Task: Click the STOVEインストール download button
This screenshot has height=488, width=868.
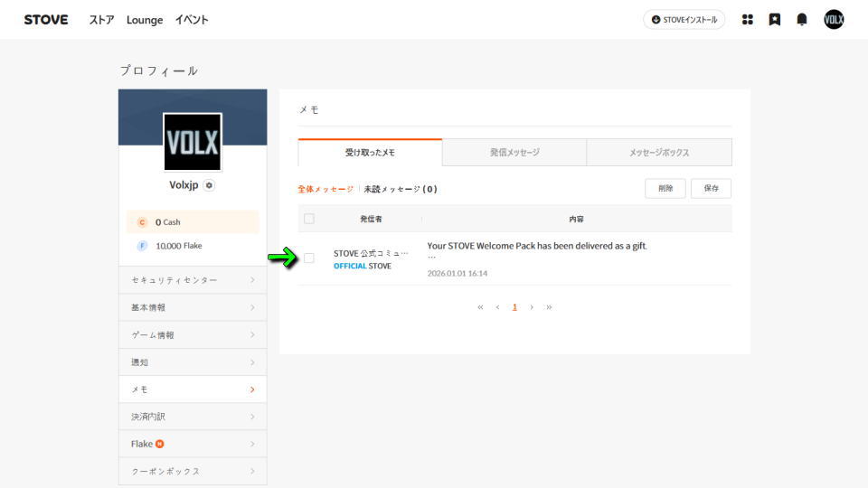Action: [x=684, y=20]
